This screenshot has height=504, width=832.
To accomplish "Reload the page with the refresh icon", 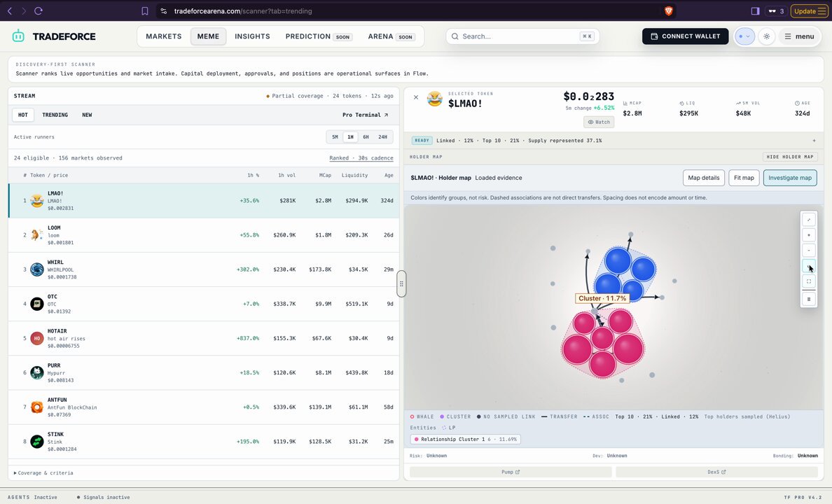I will pyautogui.click(x=39, y=10).
